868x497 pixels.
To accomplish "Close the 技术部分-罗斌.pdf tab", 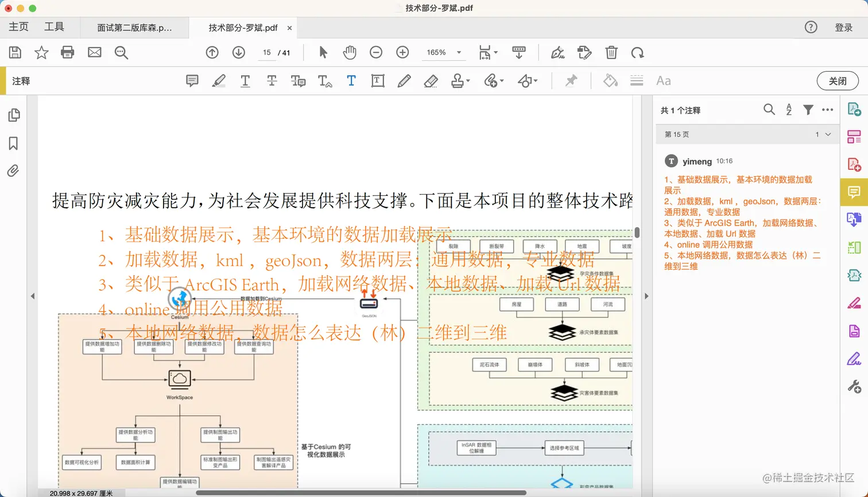I will (289, 28).
